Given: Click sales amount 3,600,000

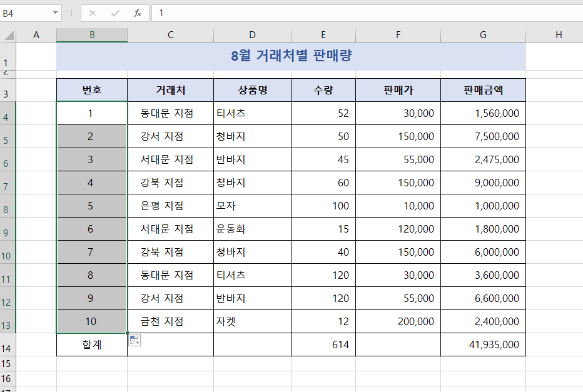Looking at the screenshot, I should 483,275.
